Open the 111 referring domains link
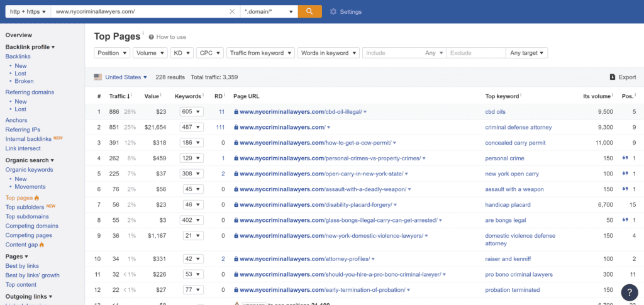Viewport: 644px width, 305px height. pos(220,127)
